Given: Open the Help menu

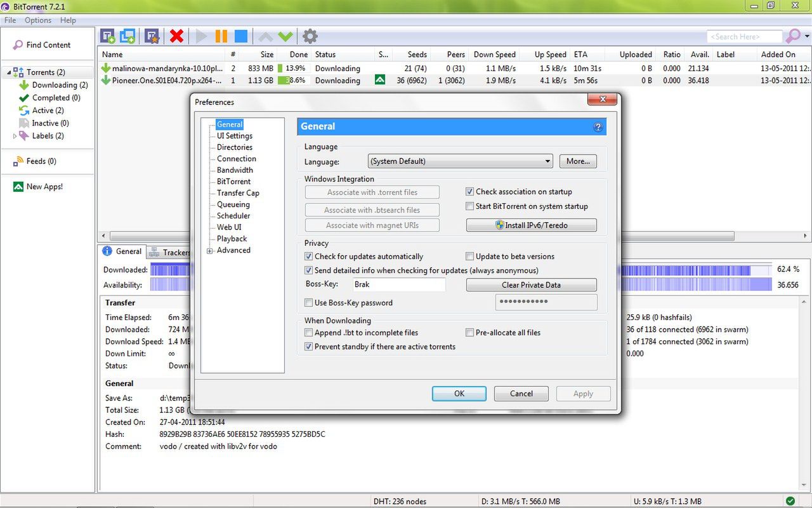Looking at the screenshot, I should click(x=68, y=20).
